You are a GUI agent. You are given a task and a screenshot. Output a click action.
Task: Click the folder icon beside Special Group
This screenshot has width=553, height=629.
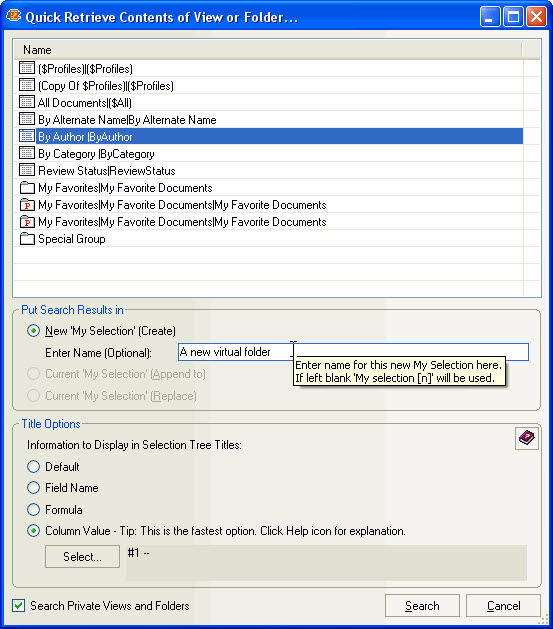pyautogui.click(x=27, y=239)
